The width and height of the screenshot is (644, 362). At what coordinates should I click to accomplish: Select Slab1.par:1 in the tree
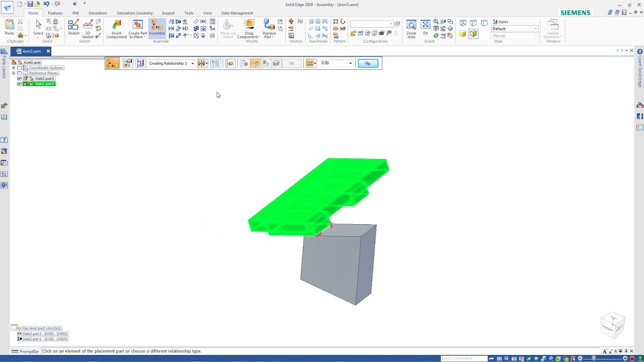(x=45, y=84)
